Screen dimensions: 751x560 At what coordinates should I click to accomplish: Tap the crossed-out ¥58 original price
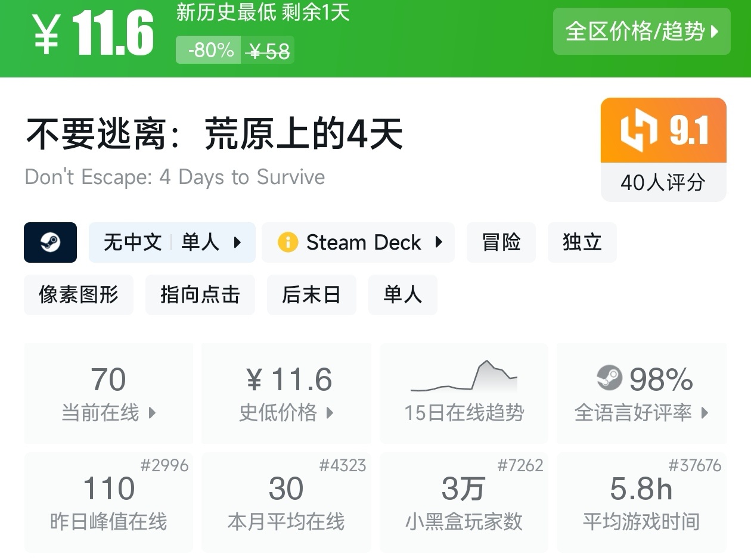[268, 51]
